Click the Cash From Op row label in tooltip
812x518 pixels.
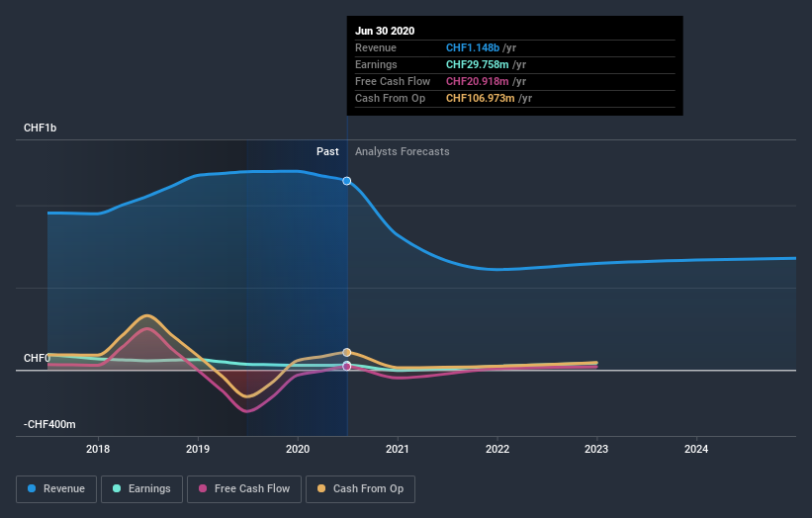(x=391, y=98)
